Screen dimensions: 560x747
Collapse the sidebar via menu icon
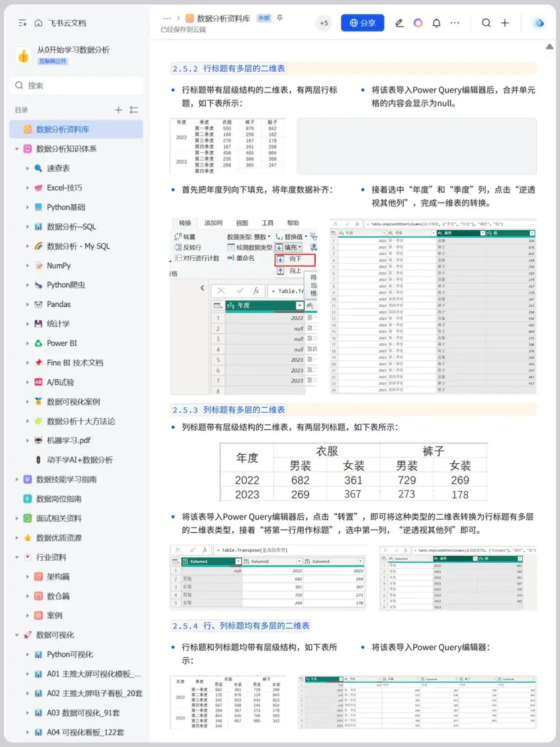[x=22, y=23]
